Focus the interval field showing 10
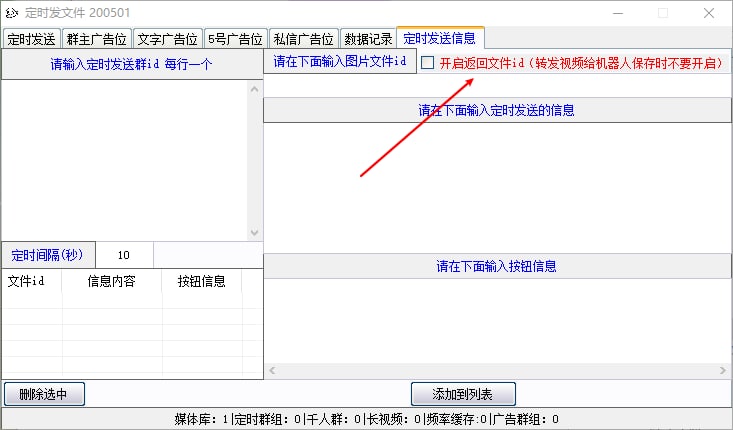The image size is (733, 430). [x=124, y=255]
